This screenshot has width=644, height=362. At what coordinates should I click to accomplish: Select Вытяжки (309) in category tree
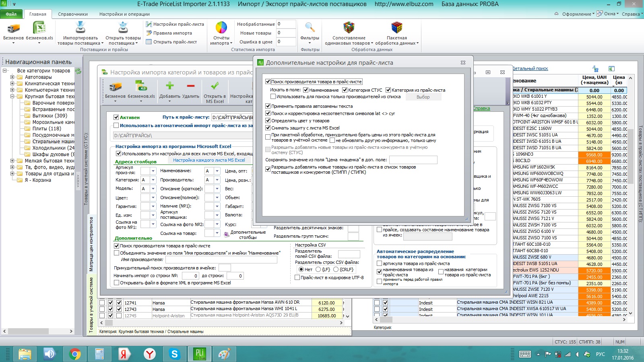pos(50,116)
